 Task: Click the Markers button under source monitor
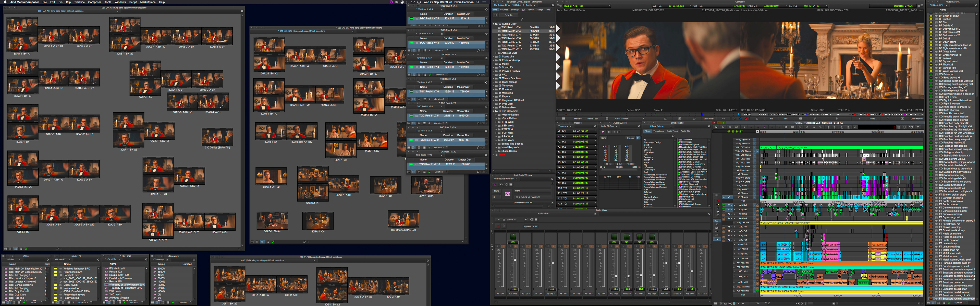click(x=578, y=118)
